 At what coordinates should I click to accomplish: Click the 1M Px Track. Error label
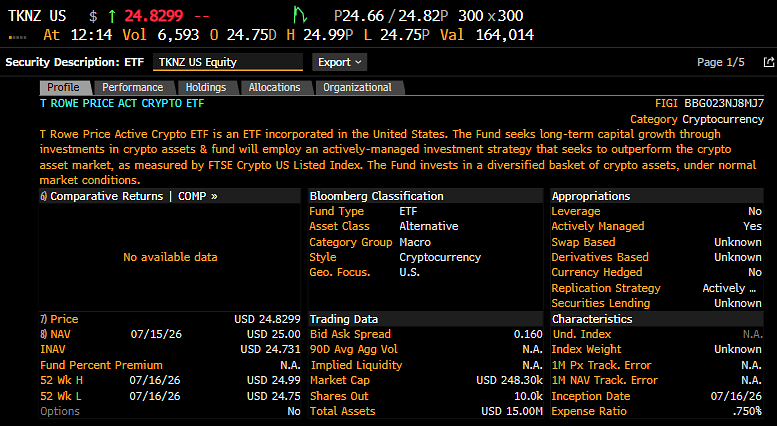coord(601,365)
